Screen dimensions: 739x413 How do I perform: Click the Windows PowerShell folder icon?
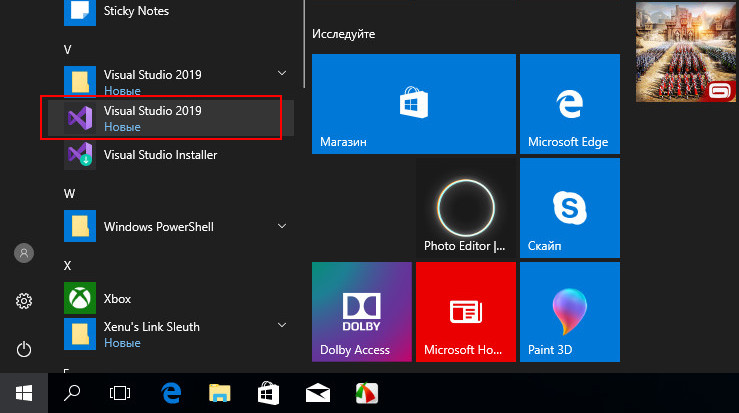(x=80, y=226)
